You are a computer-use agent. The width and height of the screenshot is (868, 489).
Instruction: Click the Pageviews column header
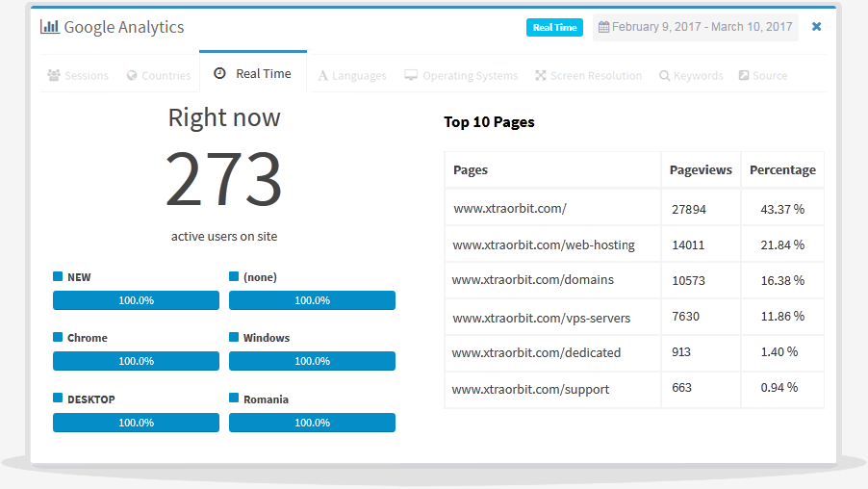[701, 169]
